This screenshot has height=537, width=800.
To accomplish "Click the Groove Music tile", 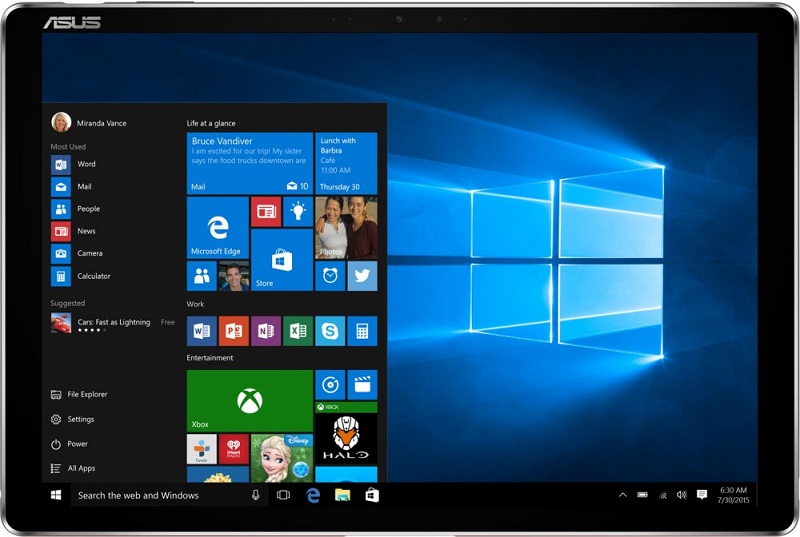I will tap(330, 384).
